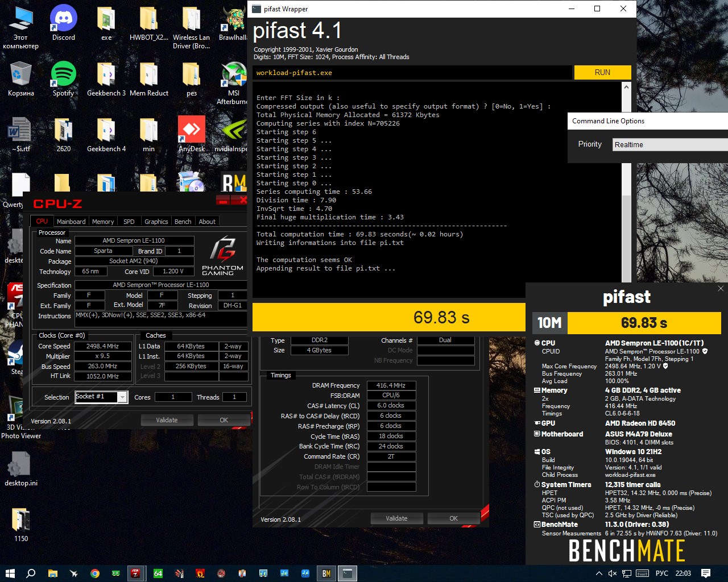Click OK in CPU-Z memory window
Screen dimensions: 728x582
[x=453, y=518]
